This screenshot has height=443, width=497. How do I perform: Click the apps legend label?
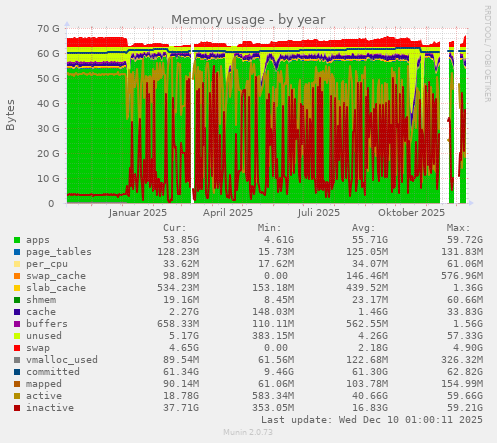pos(38,240)
